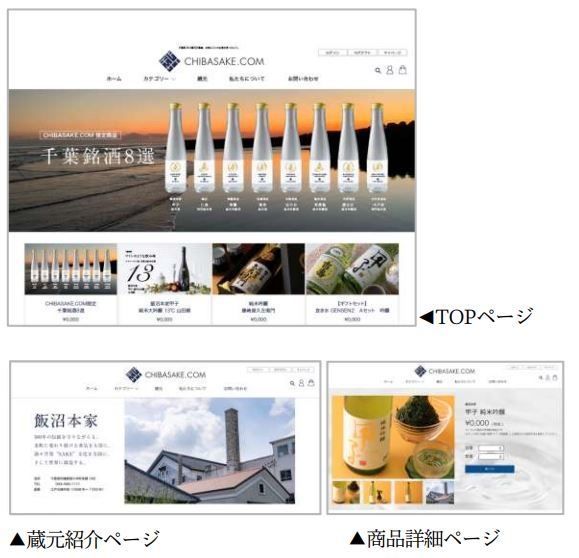Click the search magnifier icon on the TOP page
The image size is (579, 558).
378,70
